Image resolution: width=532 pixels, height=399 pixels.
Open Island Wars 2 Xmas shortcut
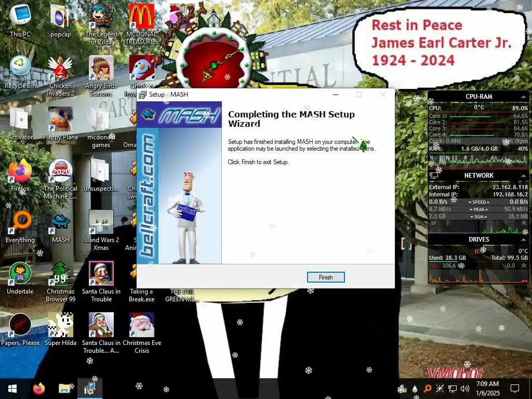pos(101,231)
